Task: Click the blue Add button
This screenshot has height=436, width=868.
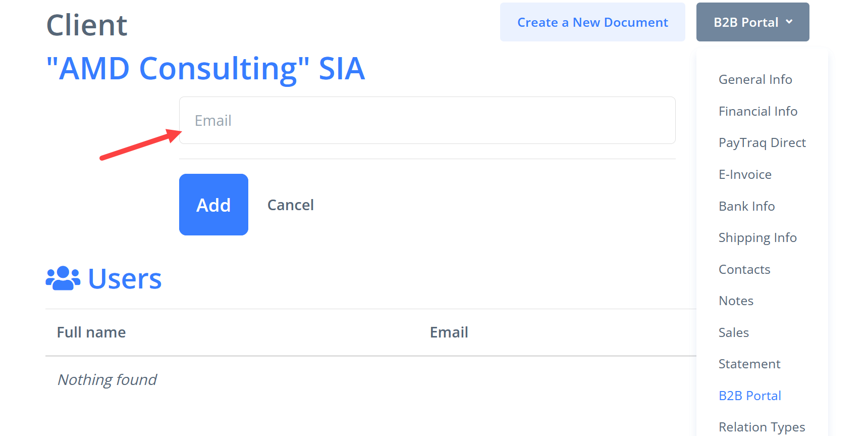Action: (x=213, y=205)
